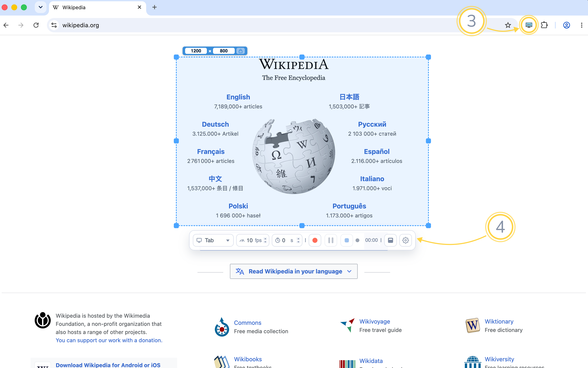This screenshot has height=368, width=588.
Task: Go forward with the browser forward arrow
Action: (21, 25)
